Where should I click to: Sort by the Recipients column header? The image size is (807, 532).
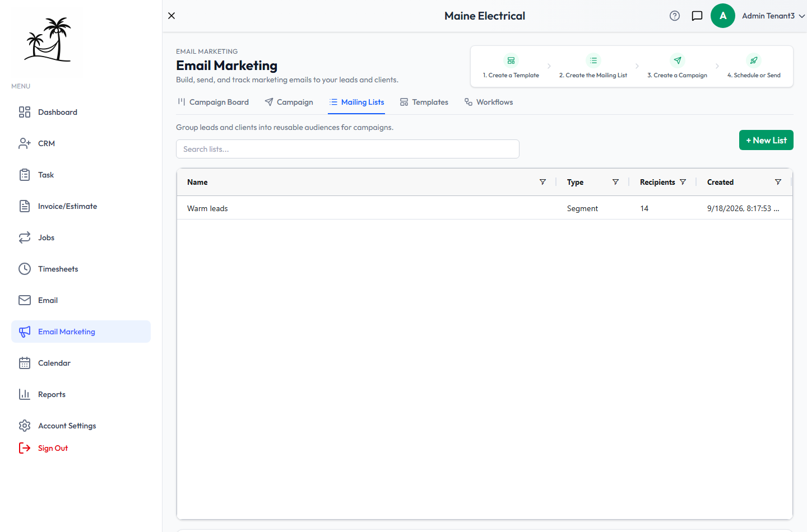[657, 182]
